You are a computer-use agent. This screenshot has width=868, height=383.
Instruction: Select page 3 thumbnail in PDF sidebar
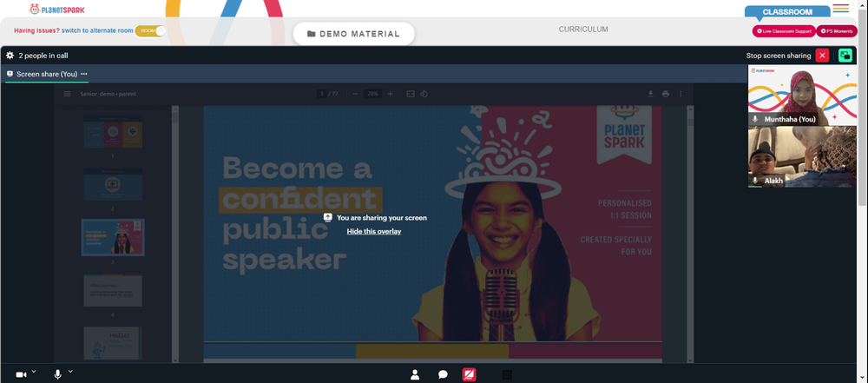point(113,237)
